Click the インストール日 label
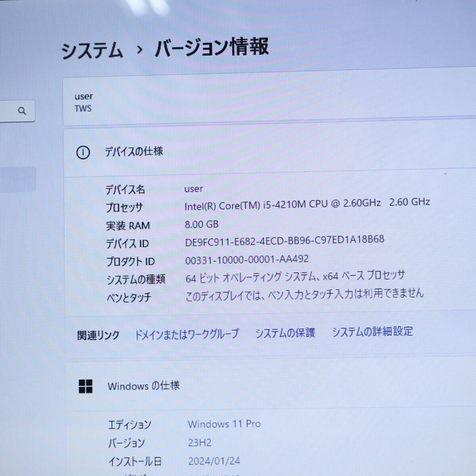Image resolution: width=476 pixels, height=476 pixels. coord(135,462)
